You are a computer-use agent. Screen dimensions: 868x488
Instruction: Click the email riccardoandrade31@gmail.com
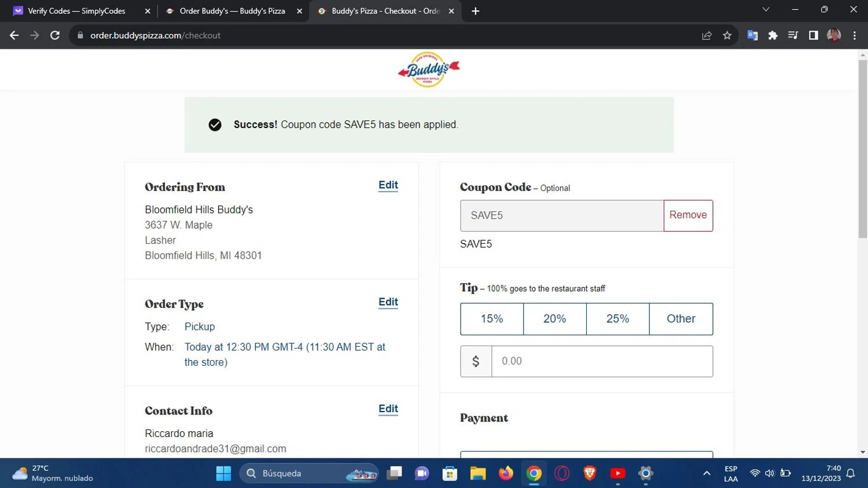pos(215,449)
